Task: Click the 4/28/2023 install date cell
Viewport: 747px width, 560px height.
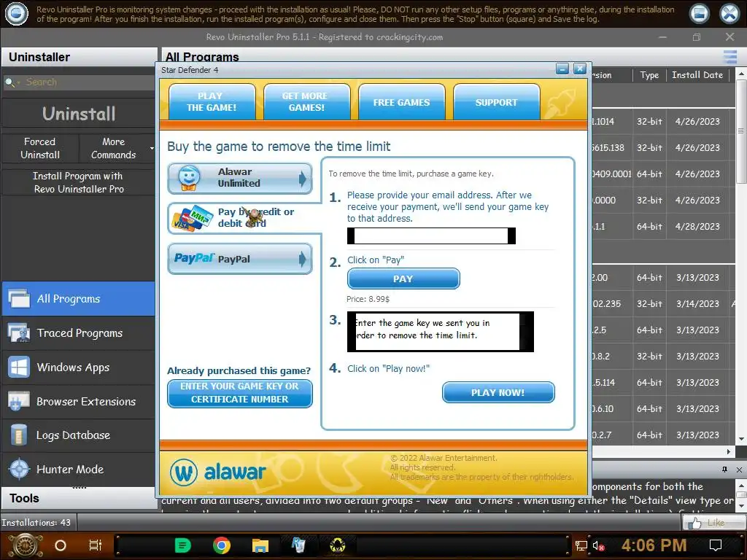Action: [x=697, y=227]
